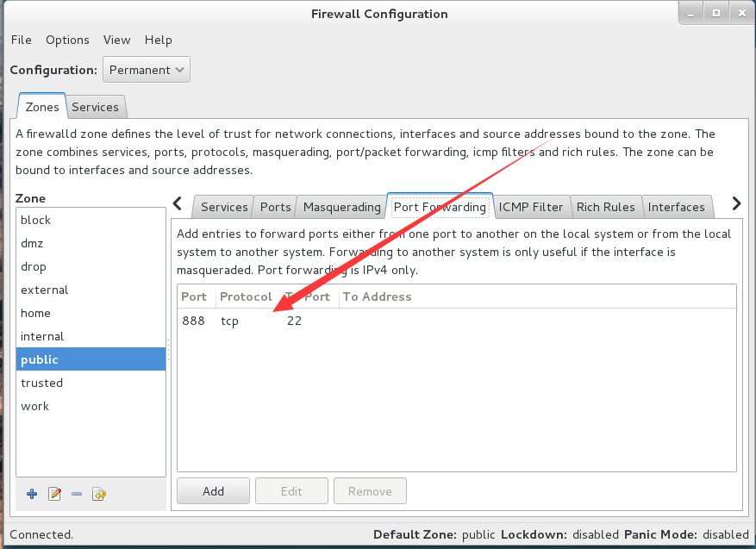
Task: Add a new zone with plus icon
Action: [x=32, y=494]
